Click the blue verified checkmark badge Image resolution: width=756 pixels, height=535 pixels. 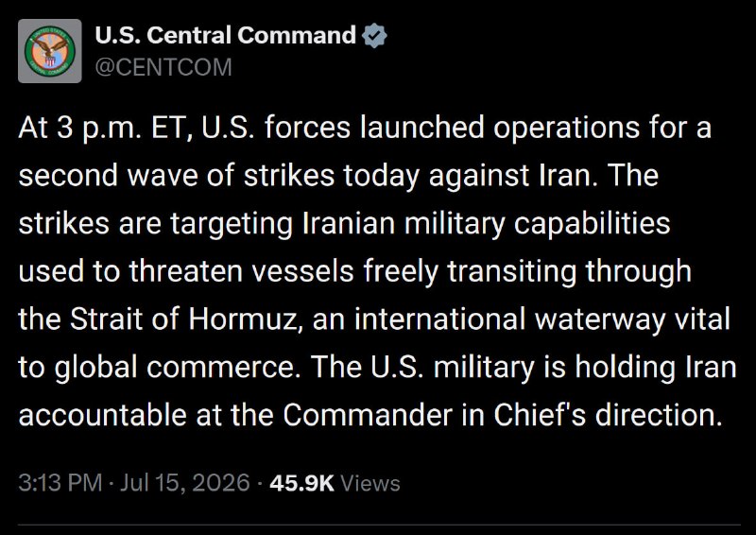[374, 36]
